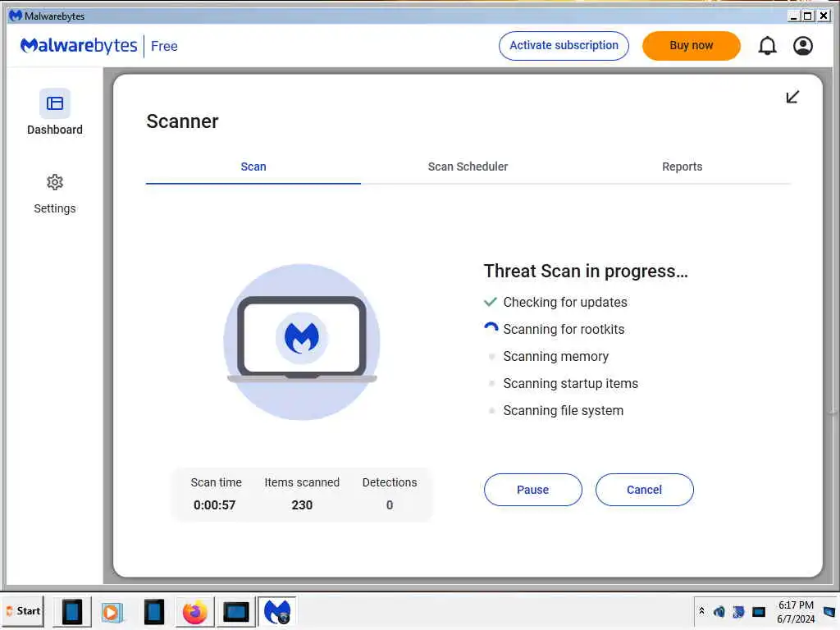This screenshot has width=840, height=630.
Task: Click Activate subscription button
Action: (x=564, y=46)
